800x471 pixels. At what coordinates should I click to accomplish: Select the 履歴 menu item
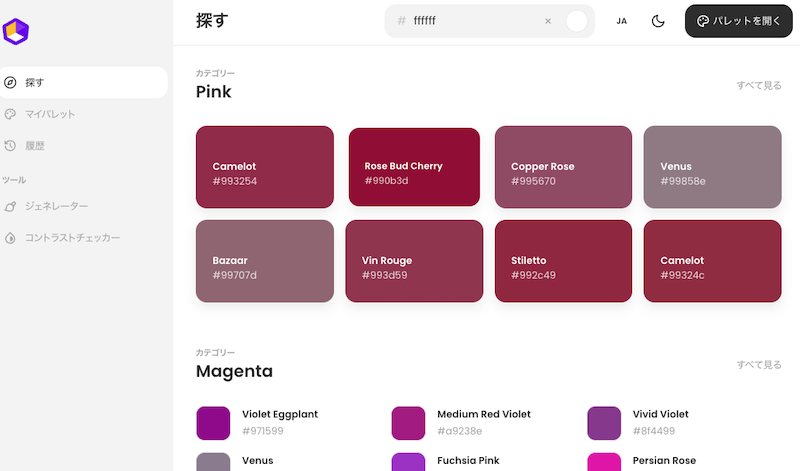coord(35,146)
